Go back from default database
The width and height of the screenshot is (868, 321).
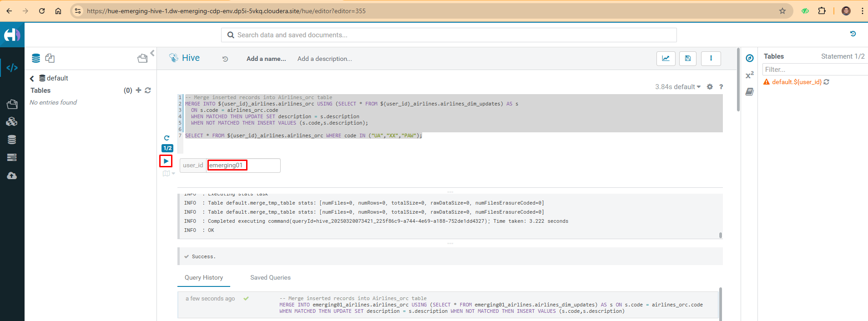32,79
